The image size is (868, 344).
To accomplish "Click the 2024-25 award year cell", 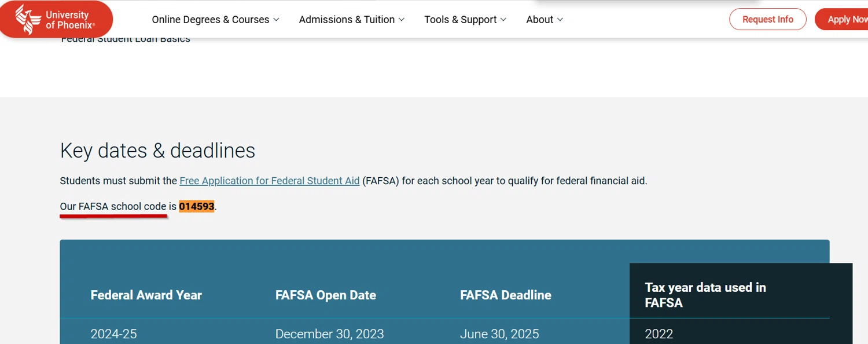I will pos(114,334).
